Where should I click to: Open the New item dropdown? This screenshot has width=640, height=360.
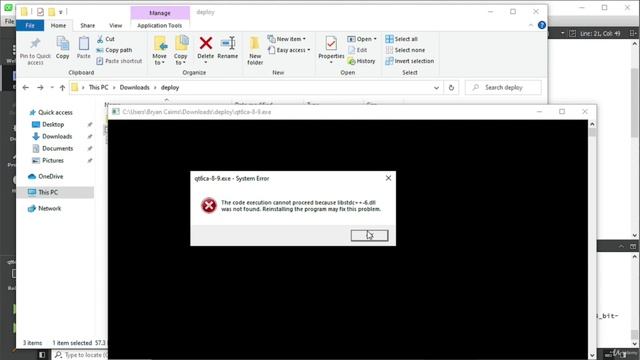tap(287, 39)
